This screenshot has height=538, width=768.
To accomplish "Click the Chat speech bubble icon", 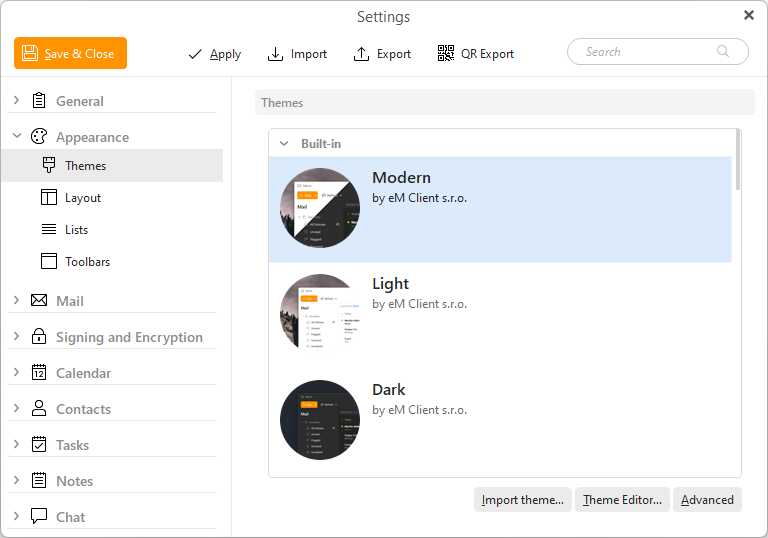I will tap(39, 515).
